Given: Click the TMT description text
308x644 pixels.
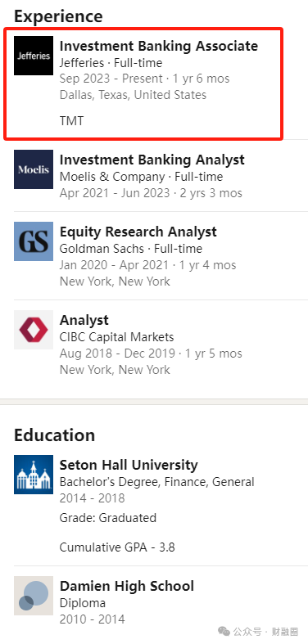Looking at the screenshot, I should 71,121.
